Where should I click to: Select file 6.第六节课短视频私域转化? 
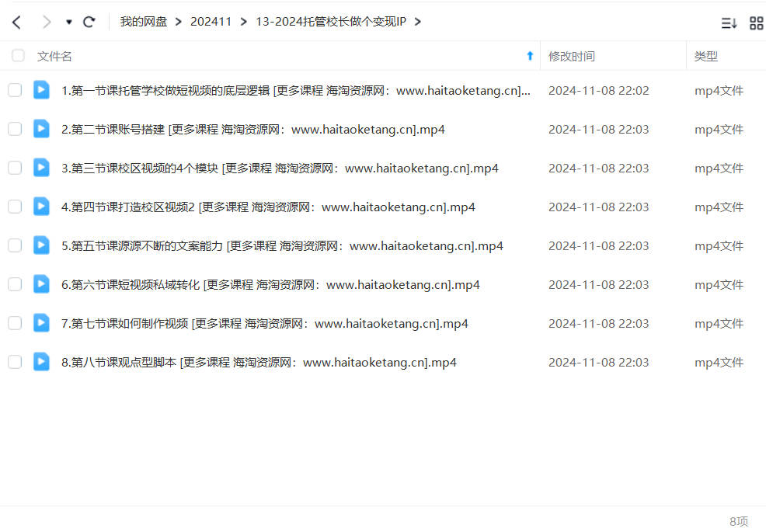click(270, 285)
